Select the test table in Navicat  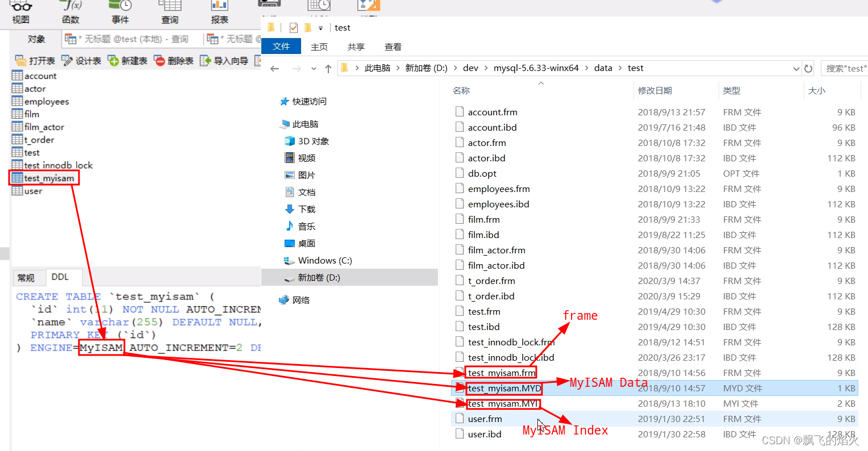click(x=26, y=152)
